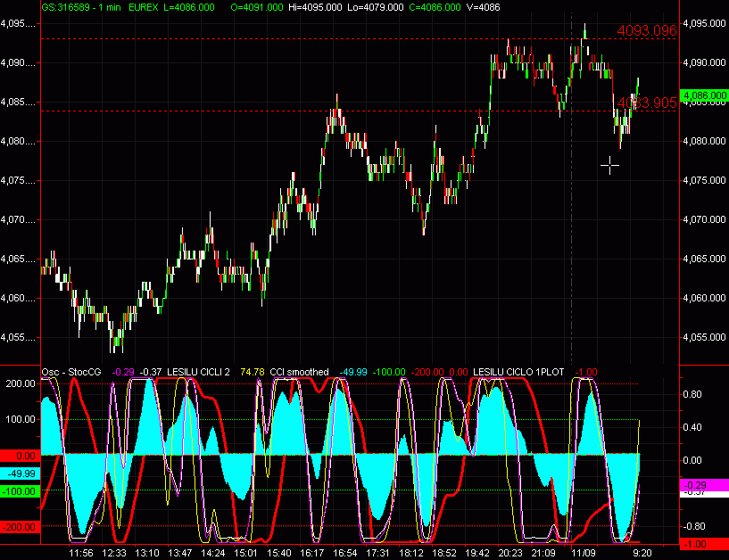This screenshot has height=560, width=729.
Task: Click the yellow '74.78' indicator value
Action: [253, 372]
